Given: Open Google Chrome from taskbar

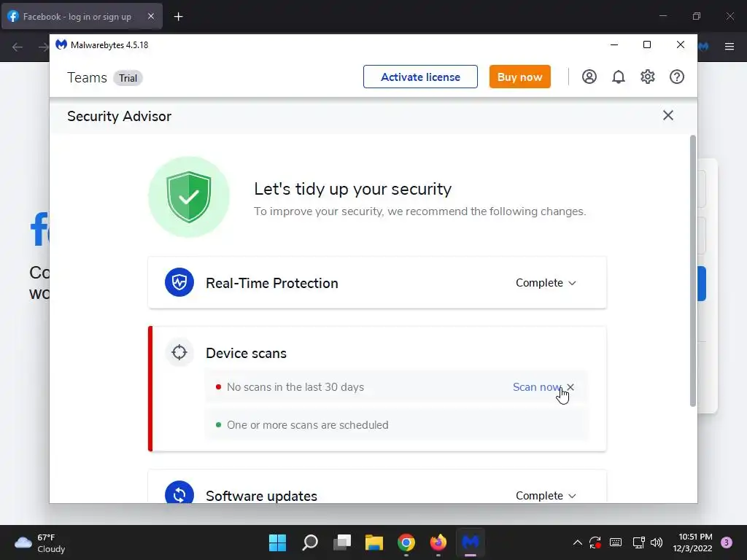Looking at the screenshot, I should (406, 542).
